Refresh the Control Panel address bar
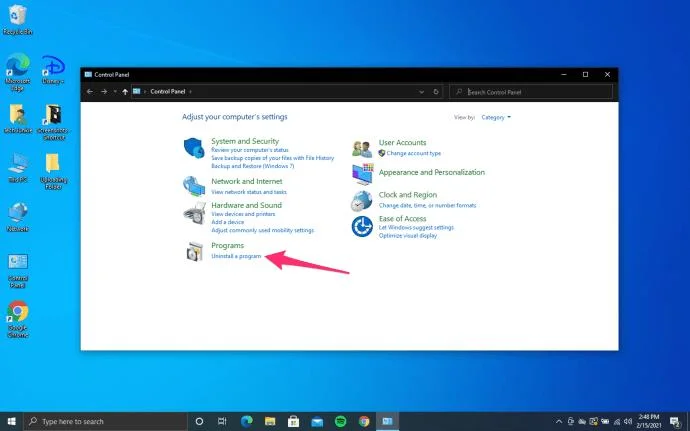690x431 pixels. tap(435, 91)
